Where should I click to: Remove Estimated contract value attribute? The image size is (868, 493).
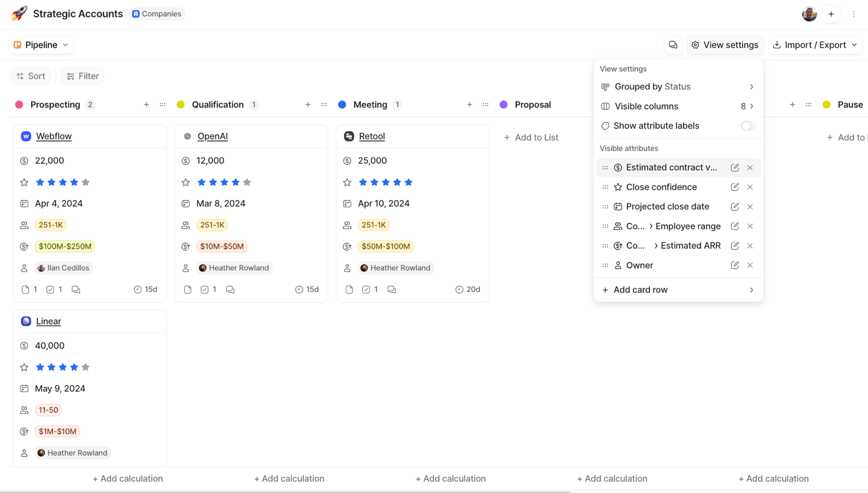[x=750, y=168]
